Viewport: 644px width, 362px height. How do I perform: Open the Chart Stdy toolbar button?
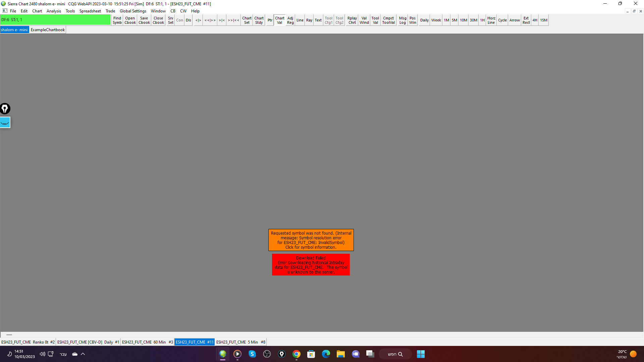259,20
